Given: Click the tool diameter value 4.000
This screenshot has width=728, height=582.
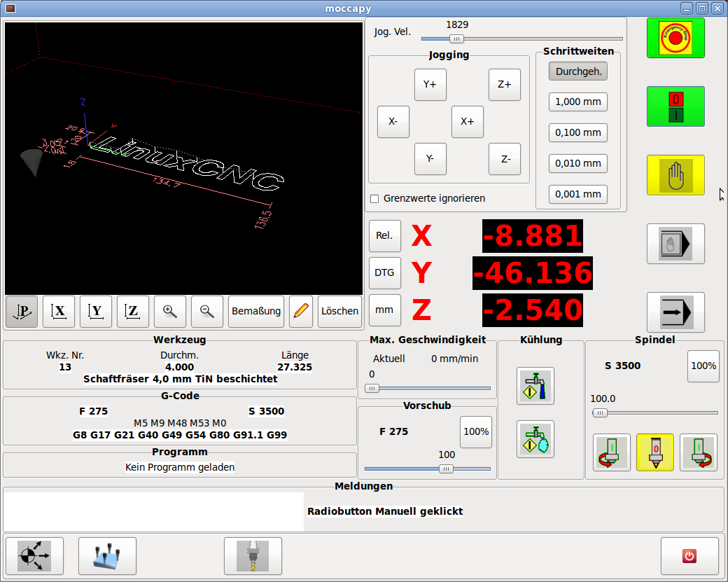Looking at the screenshot, I should 180,368.
